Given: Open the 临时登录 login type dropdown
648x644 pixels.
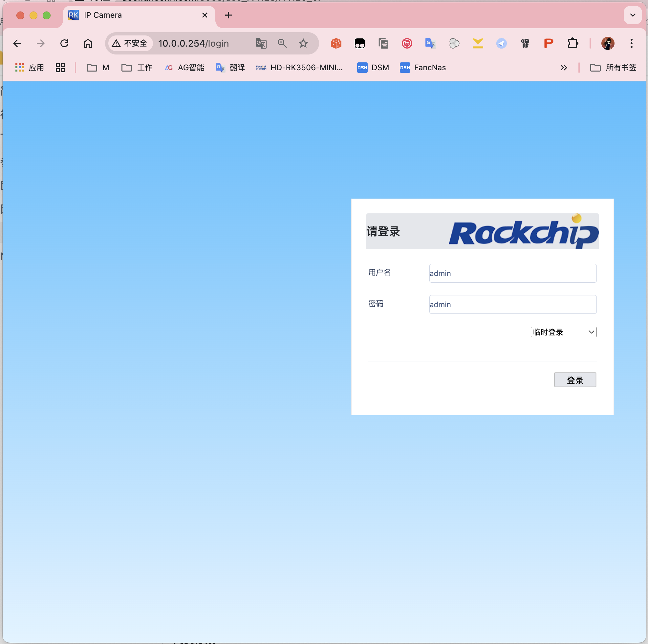Looking at the screenshot, I should tap(564, 332).
